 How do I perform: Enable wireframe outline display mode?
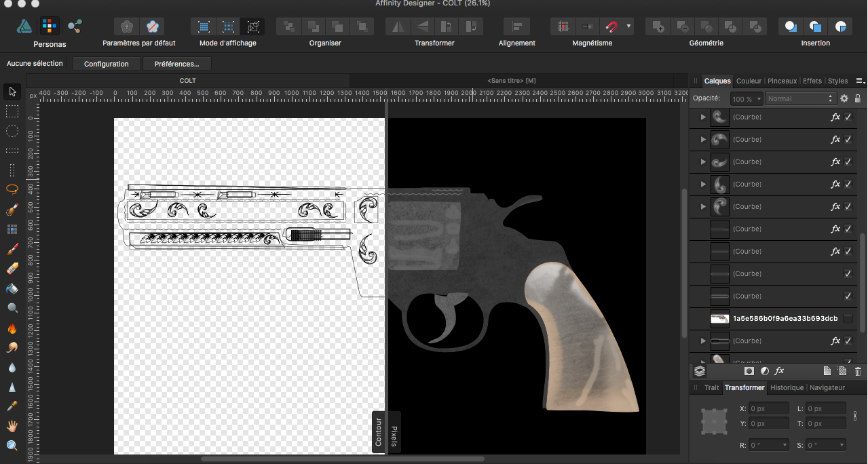253,26
